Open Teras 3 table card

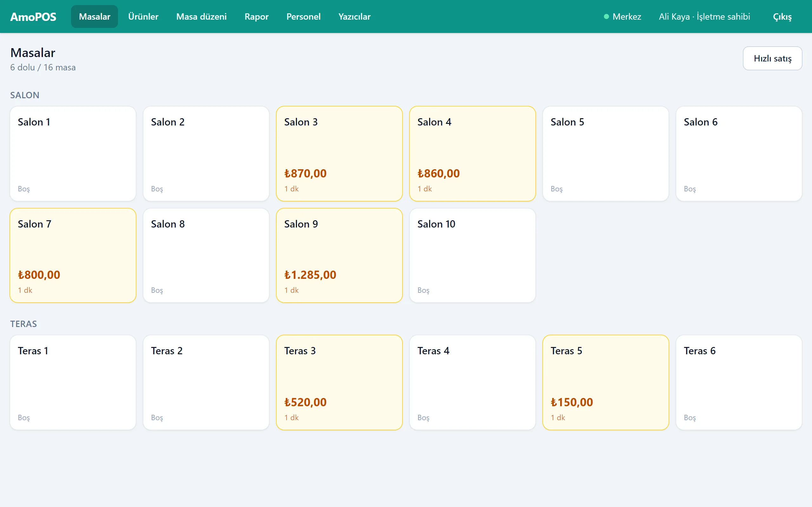coord(339,382)
